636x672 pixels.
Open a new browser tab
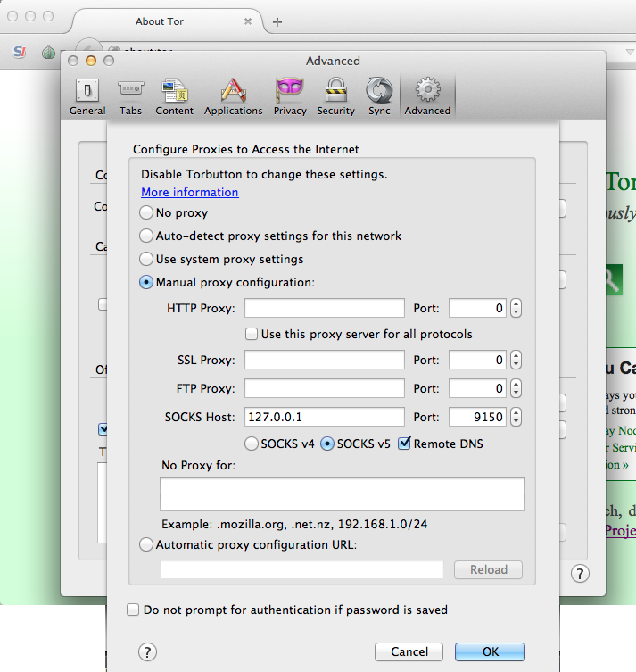pyautogui.click(x=277, y=21)
